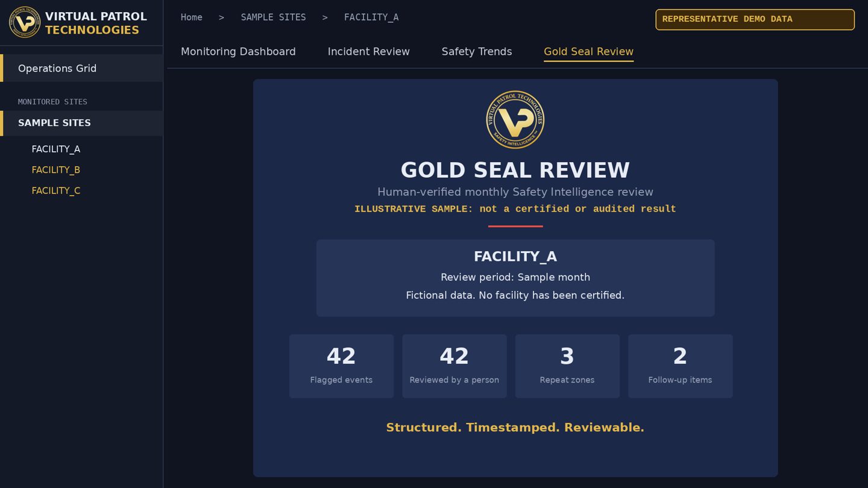Click the REPRESENTATIVE DEMO DATA badge

pyautogui.click(x=755, y=19)
